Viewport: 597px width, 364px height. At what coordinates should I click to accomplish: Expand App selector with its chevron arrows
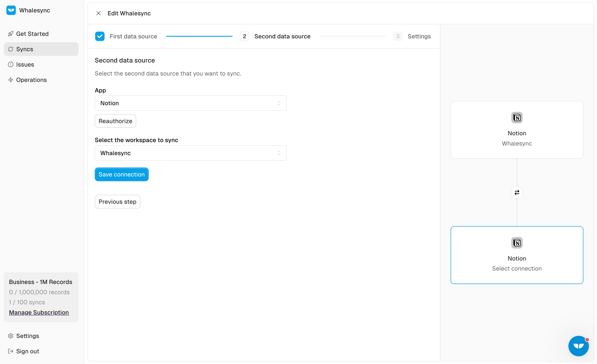click(x=279, y=103)
